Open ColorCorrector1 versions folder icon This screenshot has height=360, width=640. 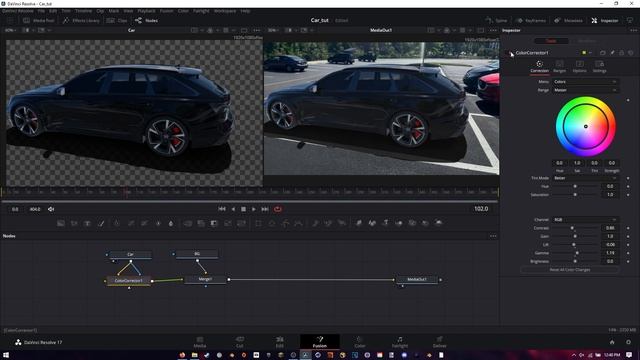[x=602, y=53]
